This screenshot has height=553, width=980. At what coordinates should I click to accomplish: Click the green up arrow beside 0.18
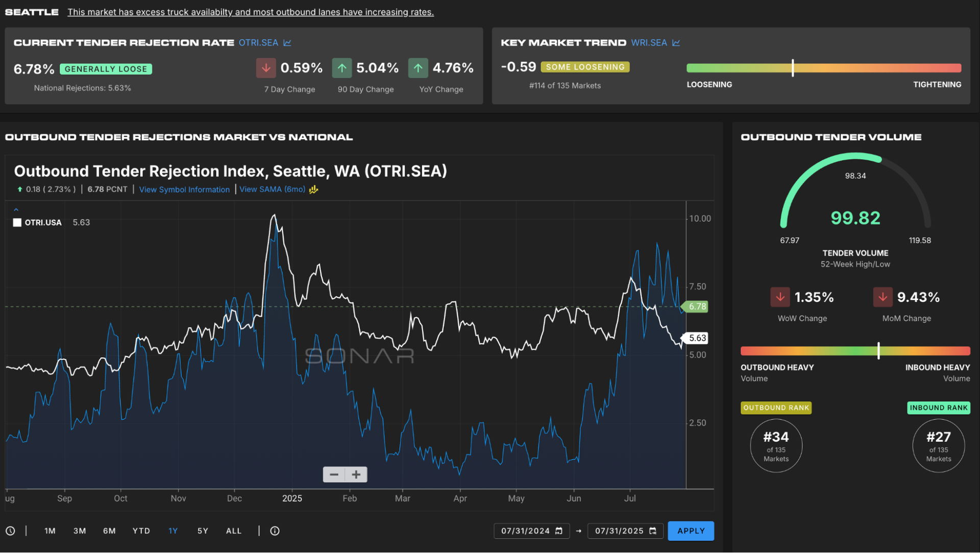(20, 189)
